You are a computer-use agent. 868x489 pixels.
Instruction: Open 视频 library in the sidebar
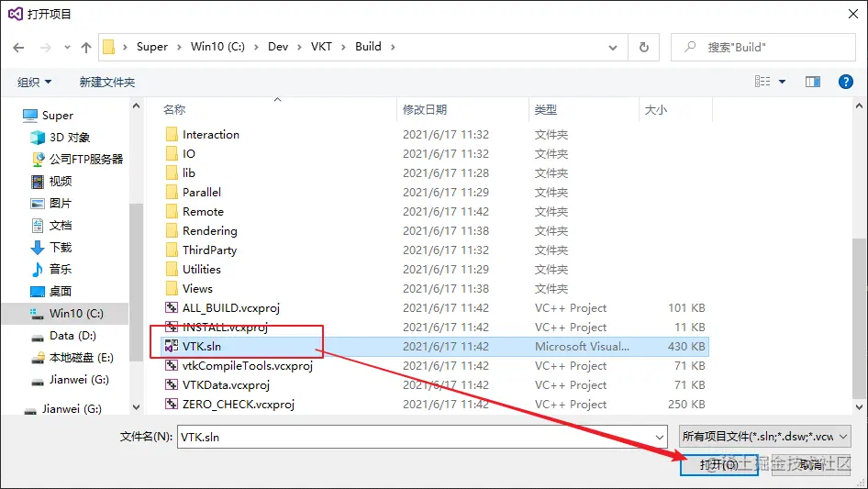click(x=51, y=181)
